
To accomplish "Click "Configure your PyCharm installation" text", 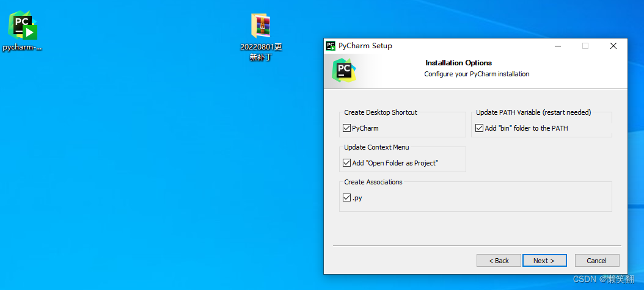I will [477, 74].
